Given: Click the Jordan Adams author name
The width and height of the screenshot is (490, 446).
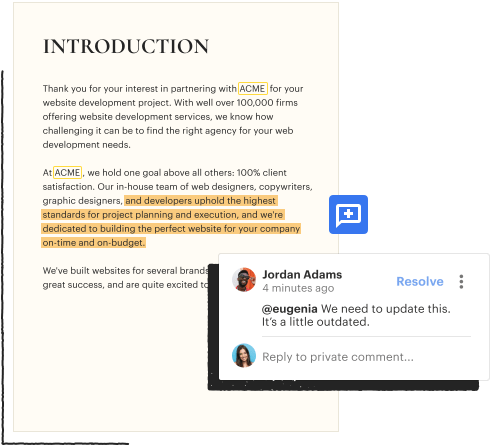Looking at the screenshot, I should click(302, 274).
